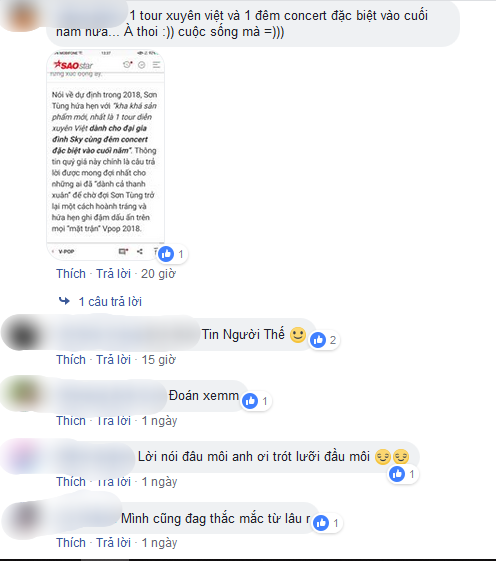Click the hamburger menu icon in SAOstar header
Screen dimensions: 496x561
pos(156,65)
